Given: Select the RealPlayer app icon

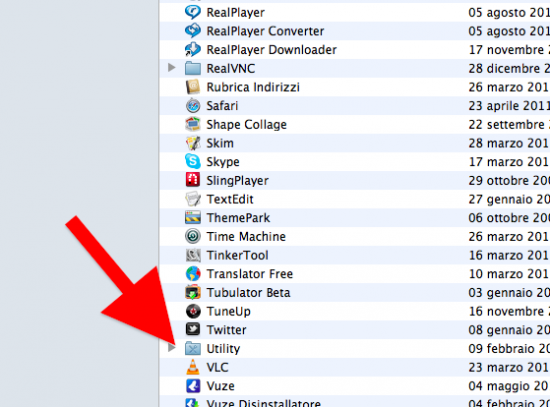Looking at the screenshot, I should [x=193, y=12].
